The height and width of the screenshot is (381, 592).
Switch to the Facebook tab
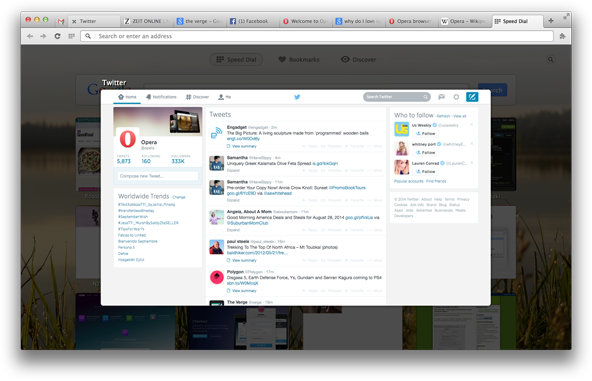252,21
